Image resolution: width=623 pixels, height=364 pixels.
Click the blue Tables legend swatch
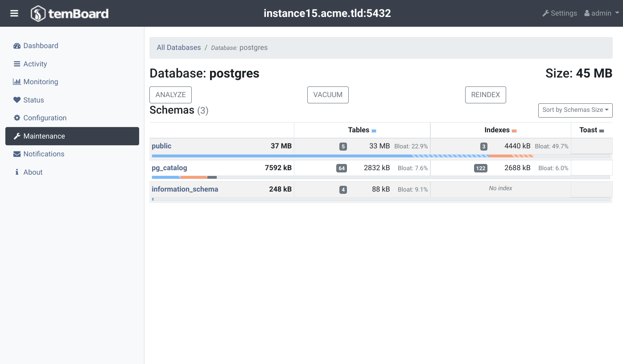pos(374,131)
